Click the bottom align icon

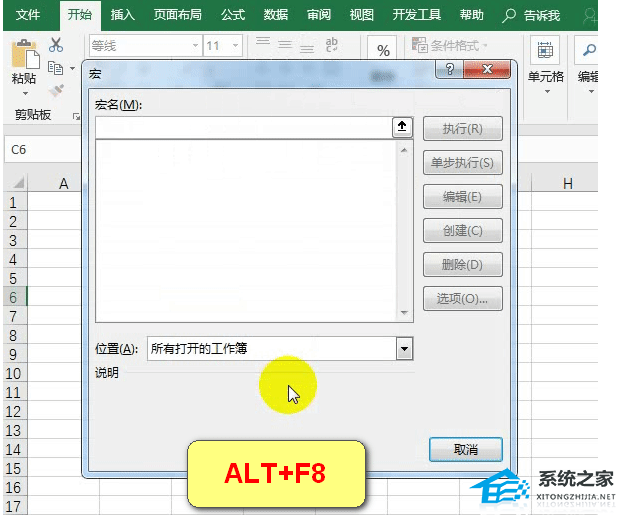[x=307, y=49]
